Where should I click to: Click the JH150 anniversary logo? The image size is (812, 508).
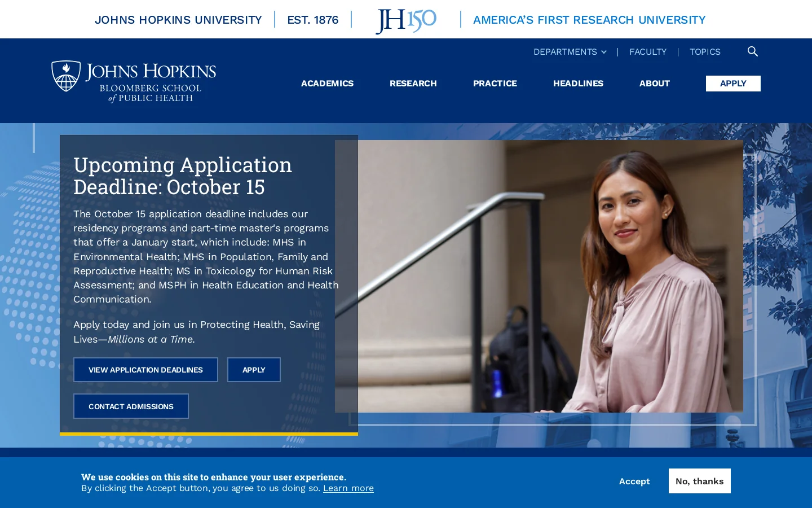point(406,21)
